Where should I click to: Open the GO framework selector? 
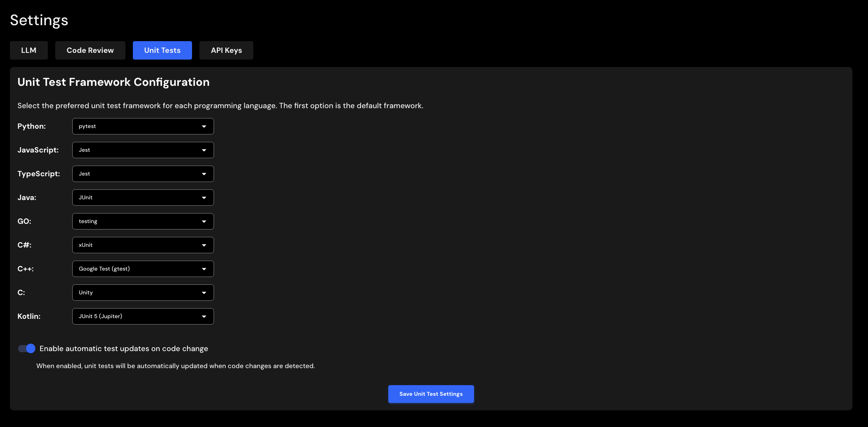143,221
